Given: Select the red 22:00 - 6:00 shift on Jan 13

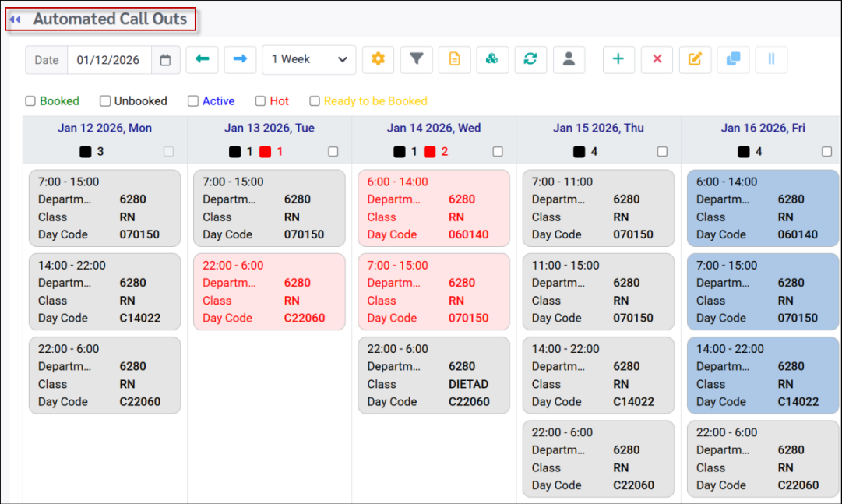Looking at the screenshot, I should coord(269,291).
